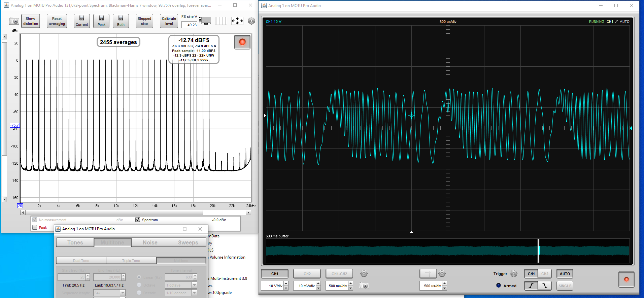Screen dimensions: 644x298
Task: Save Peak trace with floppy icon
Action: 101,21
